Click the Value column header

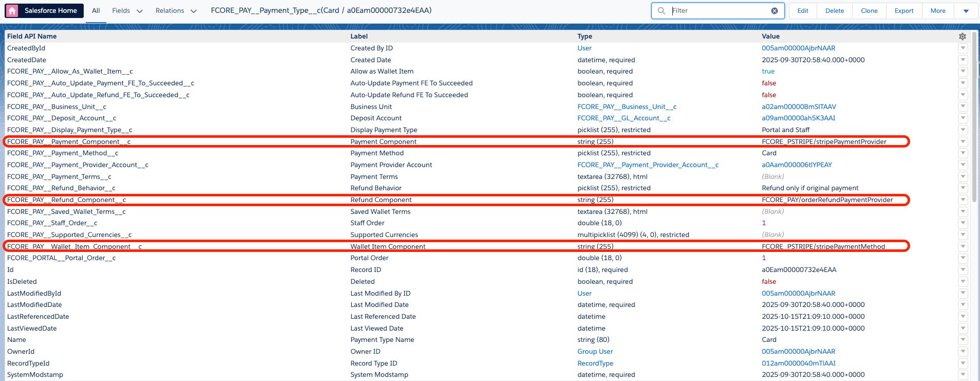[770, 37]
